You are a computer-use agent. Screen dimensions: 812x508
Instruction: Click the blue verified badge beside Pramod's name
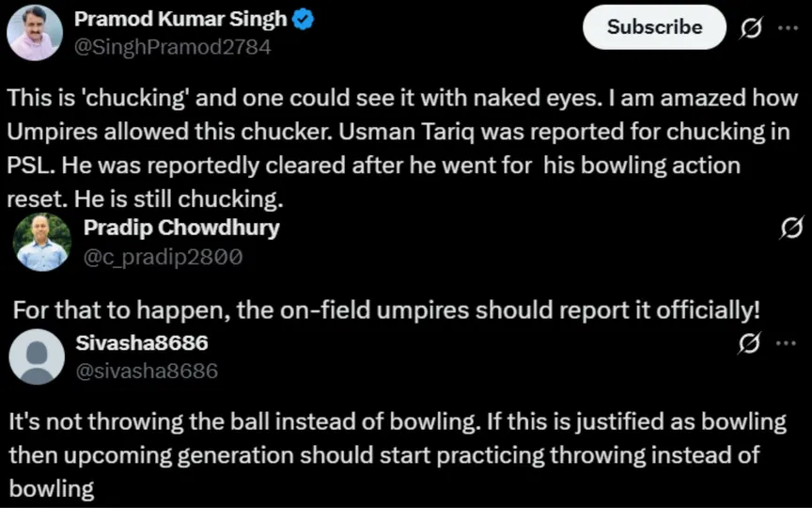(x=304, y=20)
